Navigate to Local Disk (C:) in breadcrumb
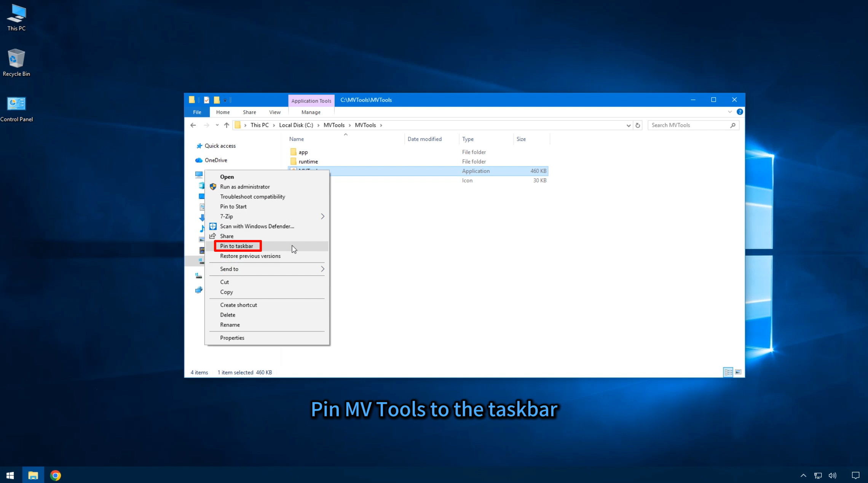 tap(295, 125)
